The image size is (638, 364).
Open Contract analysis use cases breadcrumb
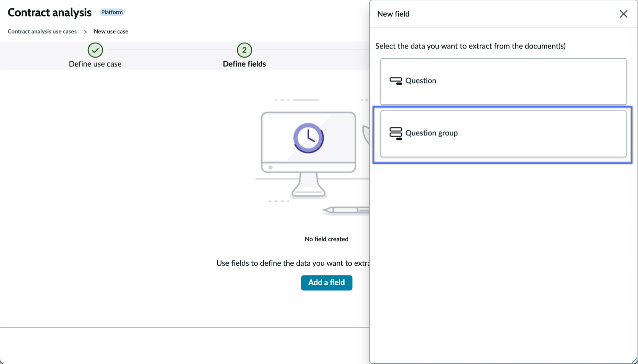click(42, 31)
